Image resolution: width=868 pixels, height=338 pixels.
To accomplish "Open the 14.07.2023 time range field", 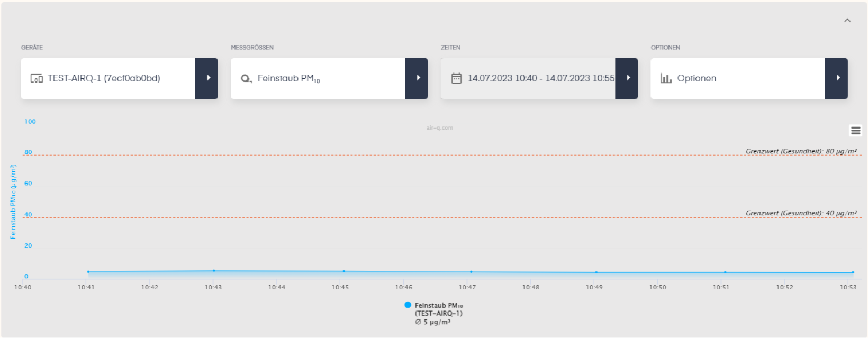I will point(528,78).
